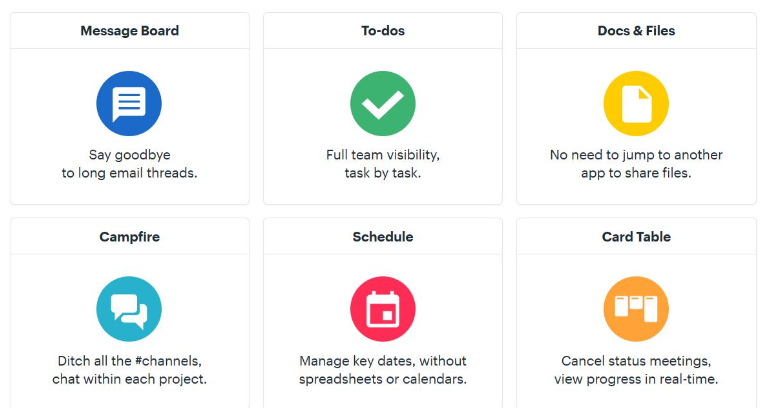Open the To-dos heading
Screen dimensions: 763x408
click(x=383, y=31)
